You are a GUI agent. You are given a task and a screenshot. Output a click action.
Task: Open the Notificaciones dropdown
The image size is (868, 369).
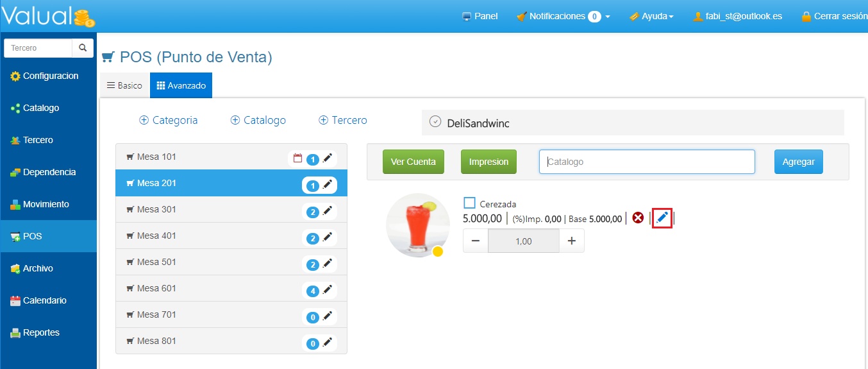(x=563, y=17)
